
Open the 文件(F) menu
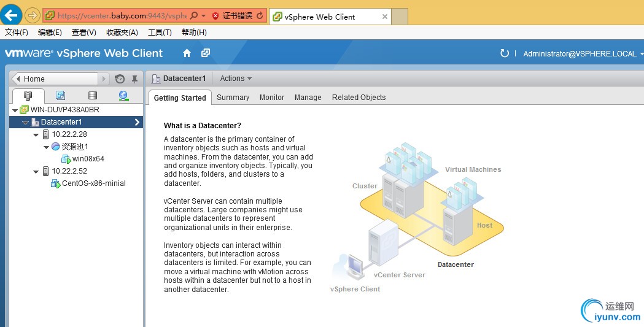17,33
